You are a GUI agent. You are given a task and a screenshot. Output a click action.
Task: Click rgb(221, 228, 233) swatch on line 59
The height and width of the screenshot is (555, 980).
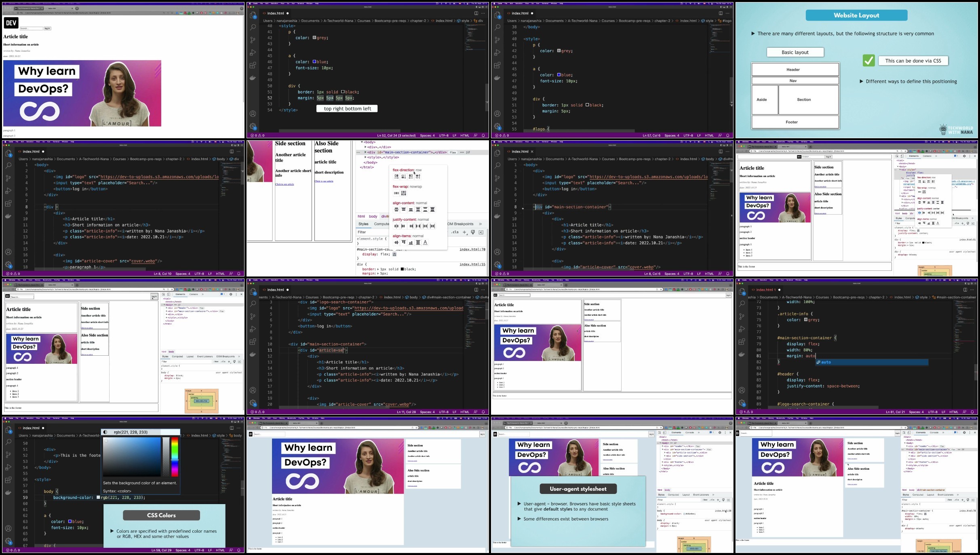pyautogui.click(x=98, y=498)
